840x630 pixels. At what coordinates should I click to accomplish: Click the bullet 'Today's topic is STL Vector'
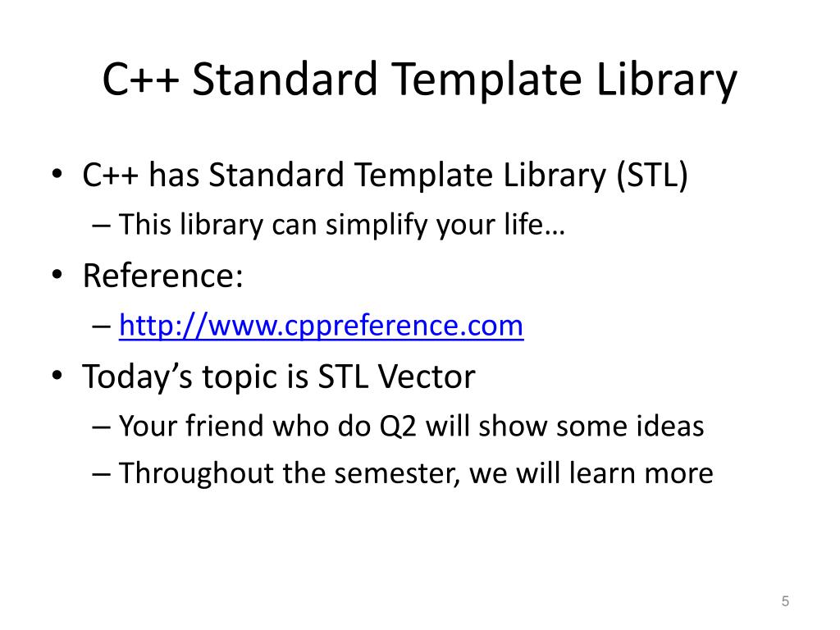pyautogui.click(x=279, y=377)
